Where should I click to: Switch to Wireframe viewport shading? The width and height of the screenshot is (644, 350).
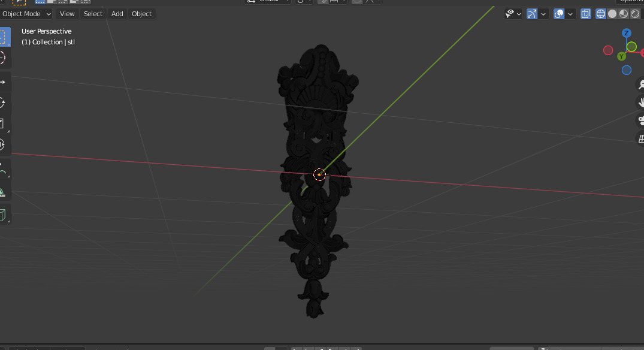[x=600, y=14]
